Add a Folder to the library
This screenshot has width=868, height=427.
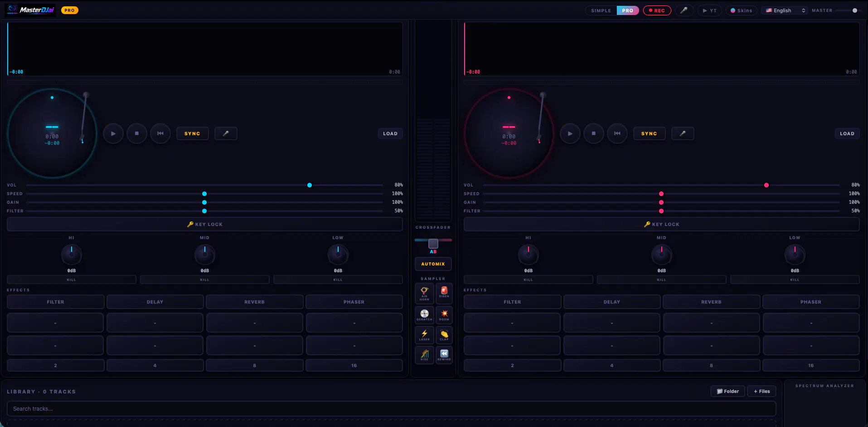coord(728,391)
